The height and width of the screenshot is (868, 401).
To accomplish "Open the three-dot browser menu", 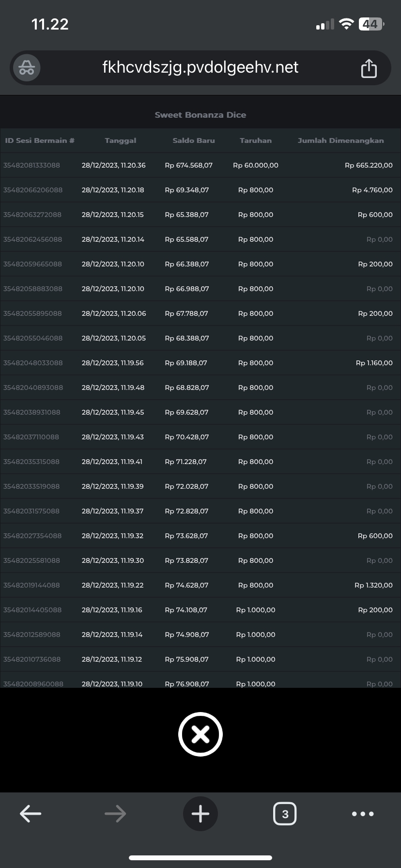I will tap(363, 814).
